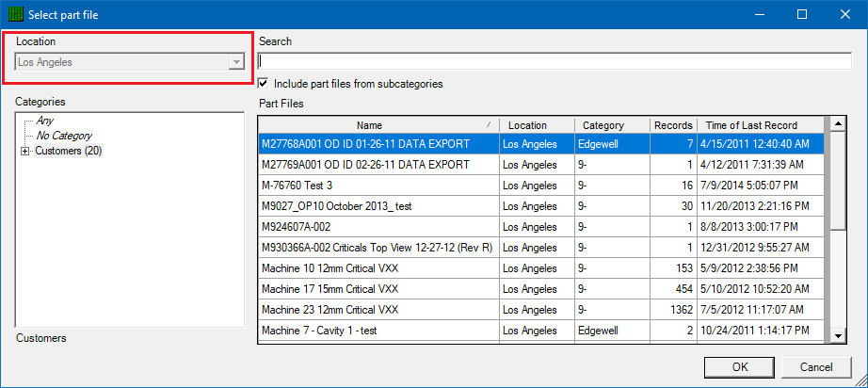Click the Location column header

pyautogui.click(x=537, y=125)
